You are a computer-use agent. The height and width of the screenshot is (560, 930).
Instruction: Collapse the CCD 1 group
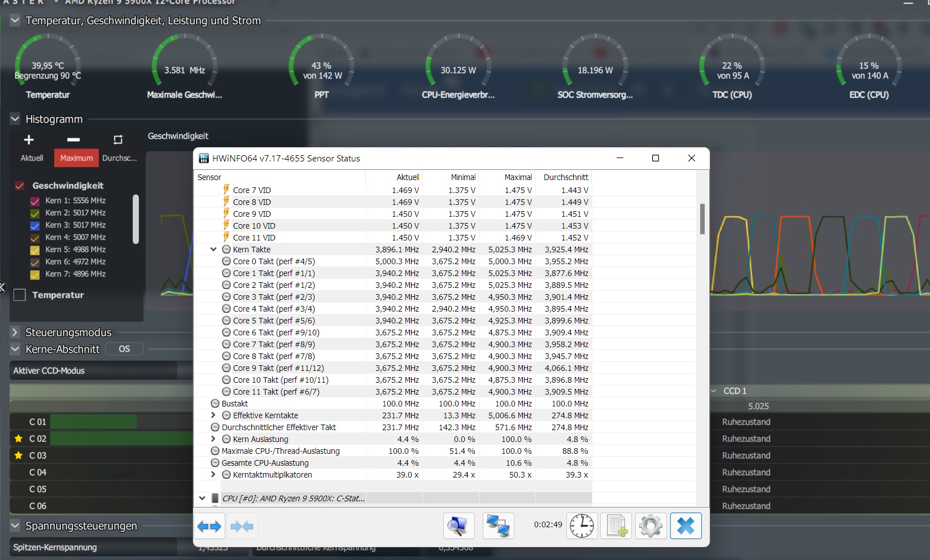pyautogui.click(x=714, y=391)
